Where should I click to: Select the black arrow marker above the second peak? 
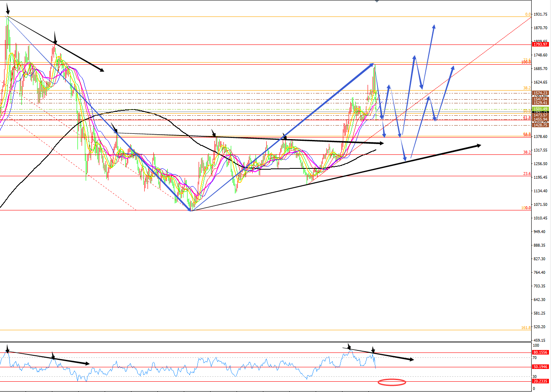point(55,39)
